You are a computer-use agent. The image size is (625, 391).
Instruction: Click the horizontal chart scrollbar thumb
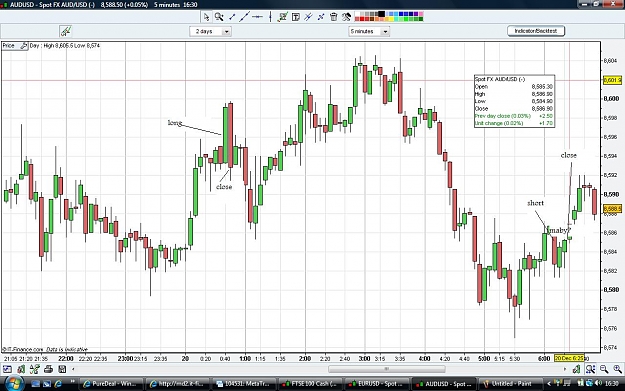(x=386, y=369)
